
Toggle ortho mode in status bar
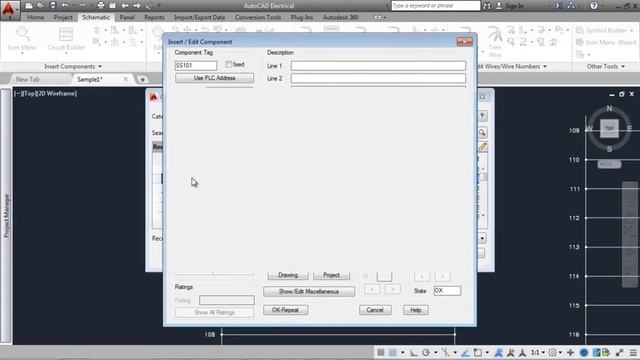pos(414,352)
